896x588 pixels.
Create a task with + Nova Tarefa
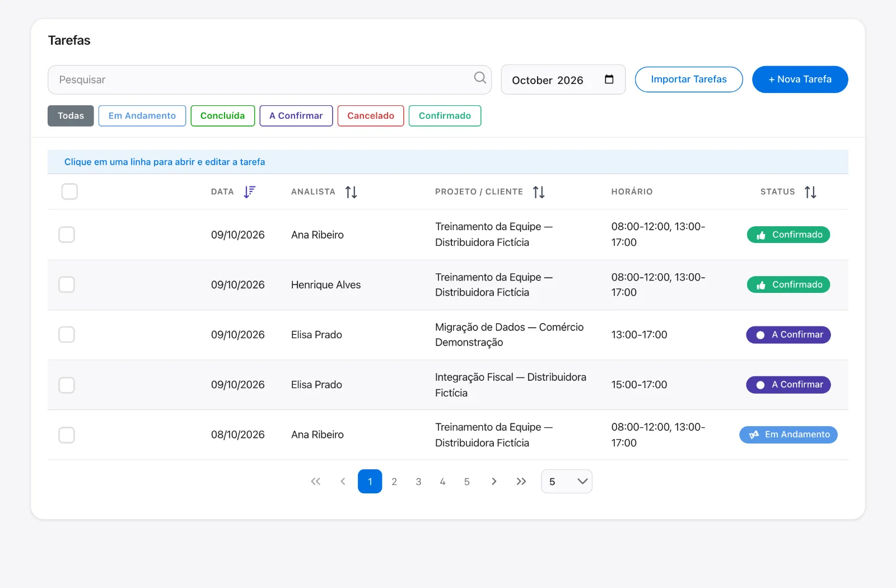click(800, 80)
